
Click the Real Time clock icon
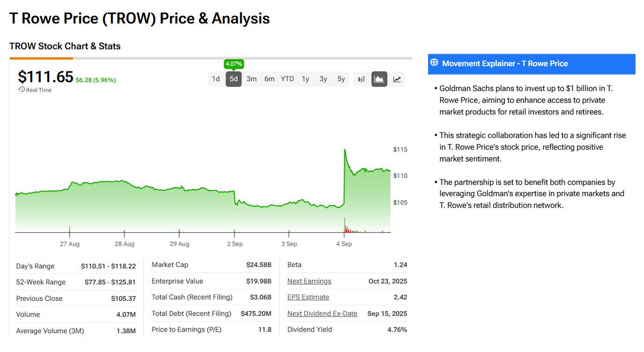[21, 90]
